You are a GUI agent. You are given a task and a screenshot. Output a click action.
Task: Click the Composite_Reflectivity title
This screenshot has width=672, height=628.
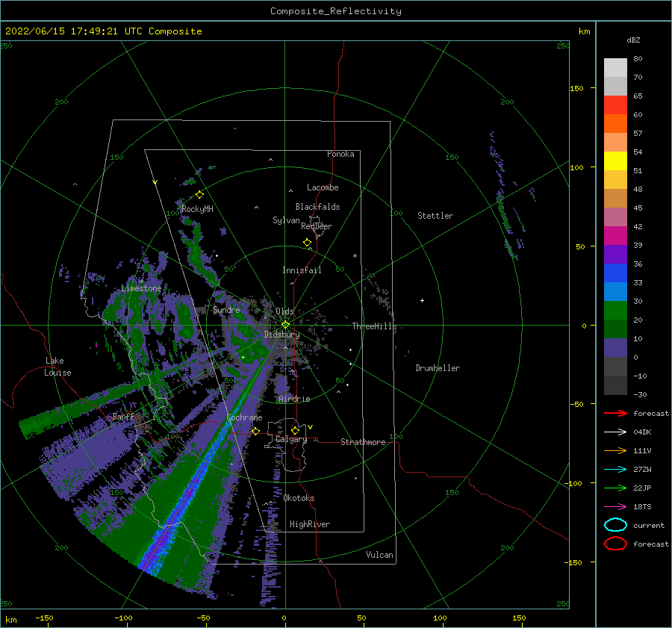click(x=335, y=11)
